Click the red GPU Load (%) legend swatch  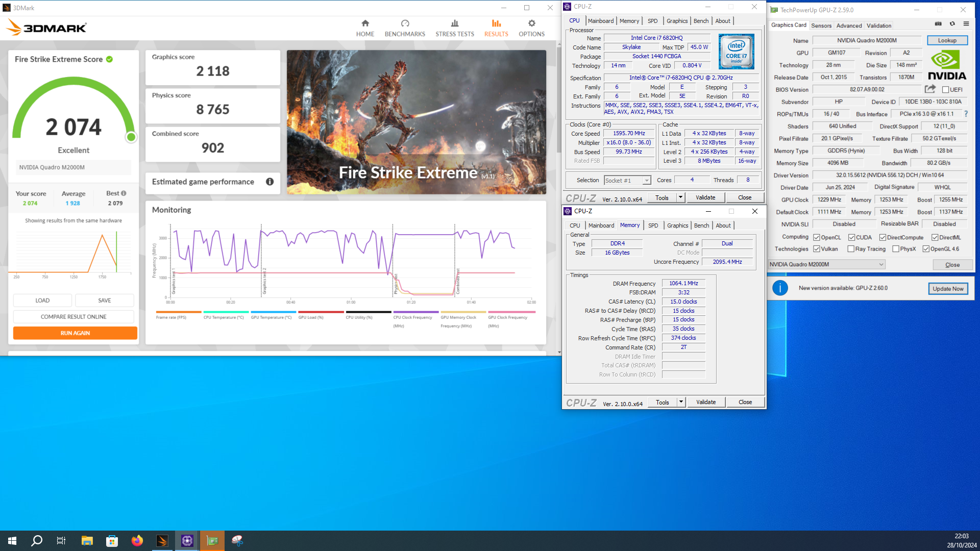[321, 312]
